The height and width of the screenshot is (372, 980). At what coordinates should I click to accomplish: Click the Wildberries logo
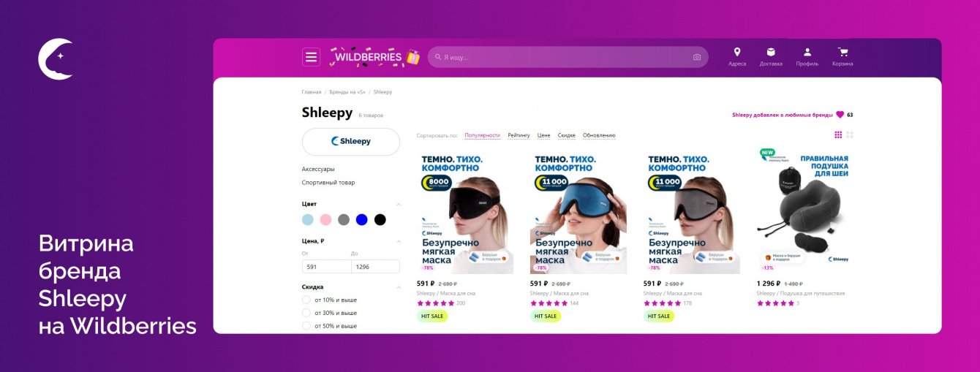(x=374, y=57)
